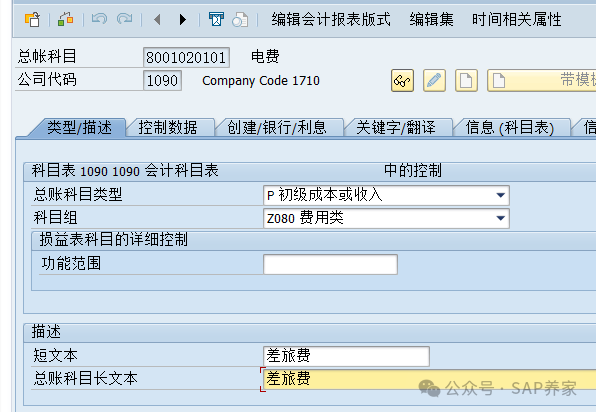The height and width of the screenshot is (412, 596).
Task: Click the 编辑会计报表版式 button
Action: tap(331, 19)
